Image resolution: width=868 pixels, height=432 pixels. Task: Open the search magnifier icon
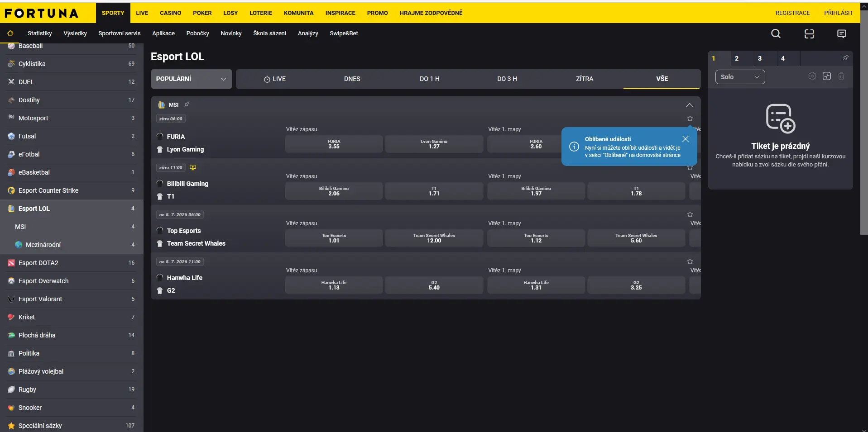(x=776, y=33)
